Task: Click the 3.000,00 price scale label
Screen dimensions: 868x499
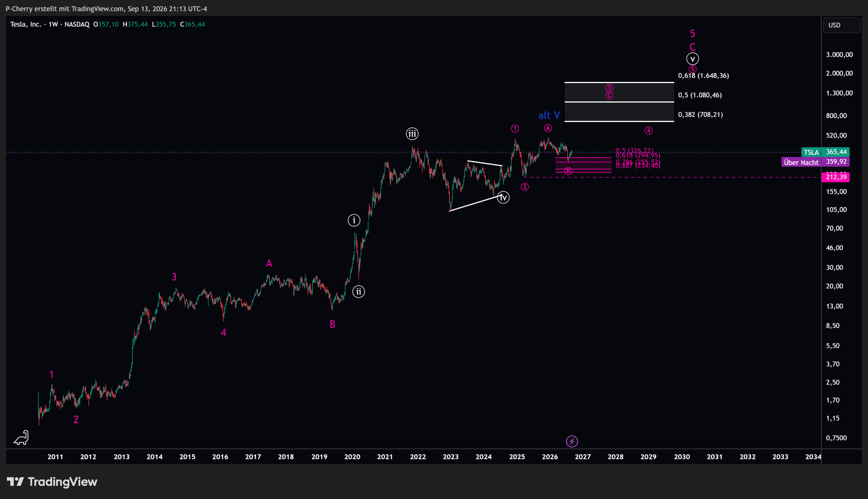Action: [x=839, y=55]
